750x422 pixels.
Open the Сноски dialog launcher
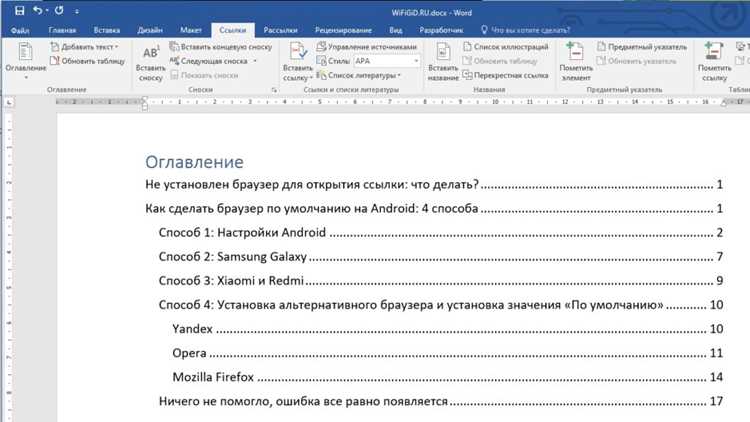(274, 89)
